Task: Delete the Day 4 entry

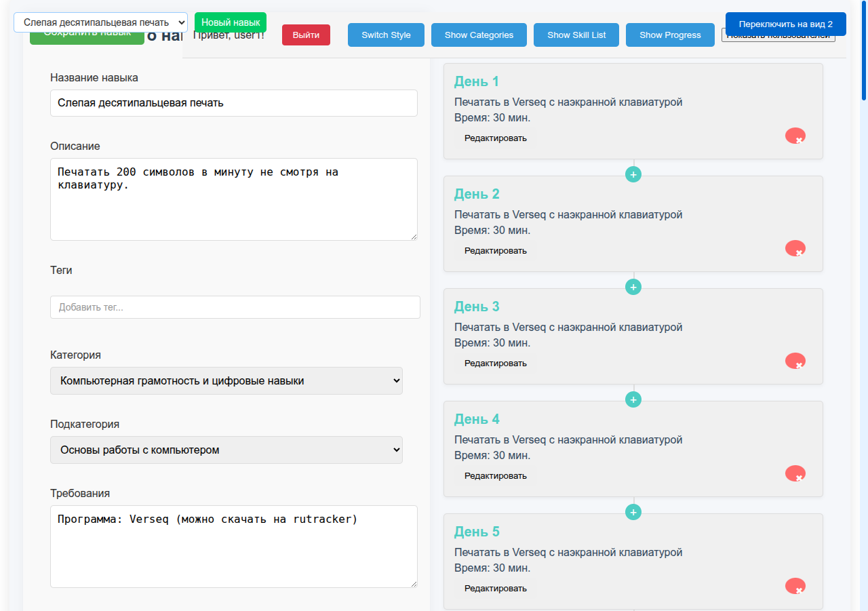Action: pos(795,473)
